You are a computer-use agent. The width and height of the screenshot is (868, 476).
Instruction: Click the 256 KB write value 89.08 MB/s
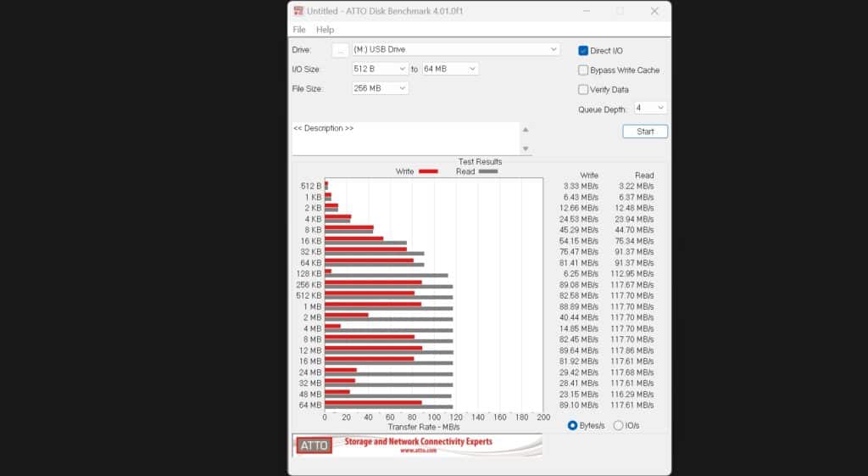[x=578, y=285]
